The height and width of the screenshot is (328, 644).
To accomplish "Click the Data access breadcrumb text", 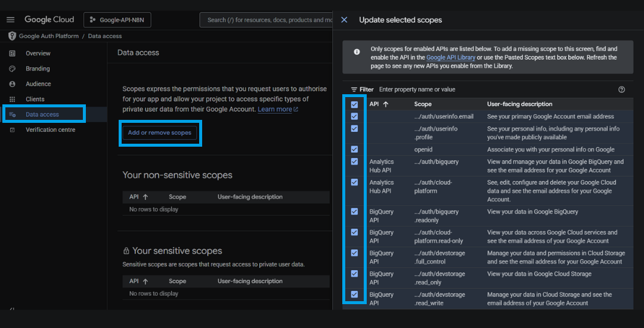I will tap(105, 36).
